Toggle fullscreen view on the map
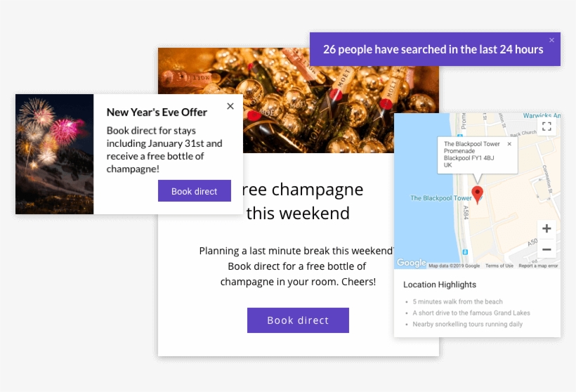The height and width of the screenshot is (392, 576). (546, 126)
